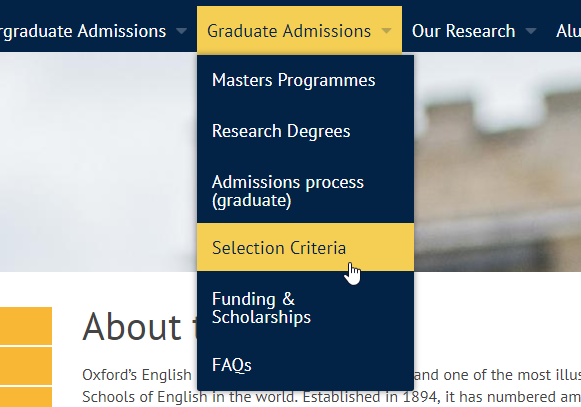Click the paragraph starting Oxford's English

pyautogui.click(x=332, y=386)
